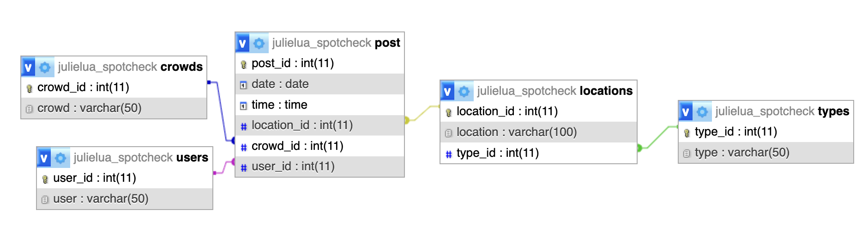
Task: Select the julielua_spotcheck post table title
Action: click(336, 43)
